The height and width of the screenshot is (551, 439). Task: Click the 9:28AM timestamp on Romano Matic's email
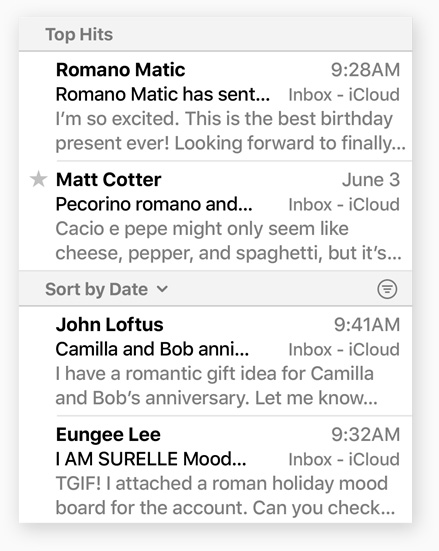[365, 70]
